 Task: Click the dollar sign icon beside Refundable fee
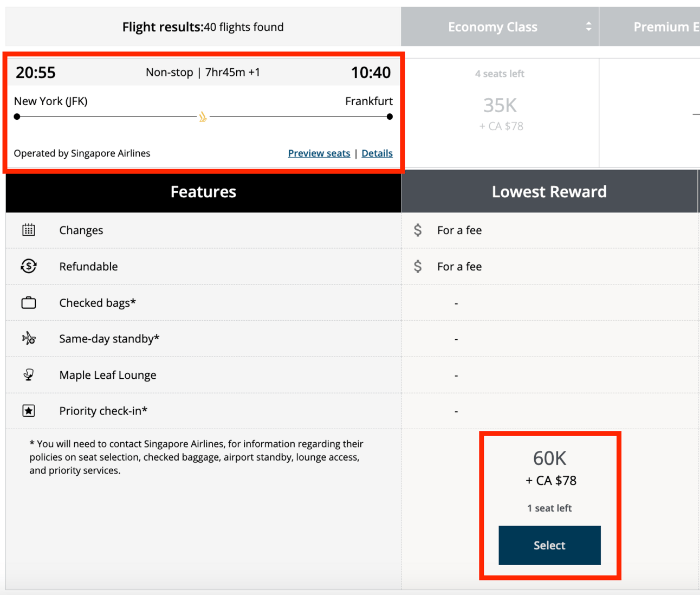418,266
